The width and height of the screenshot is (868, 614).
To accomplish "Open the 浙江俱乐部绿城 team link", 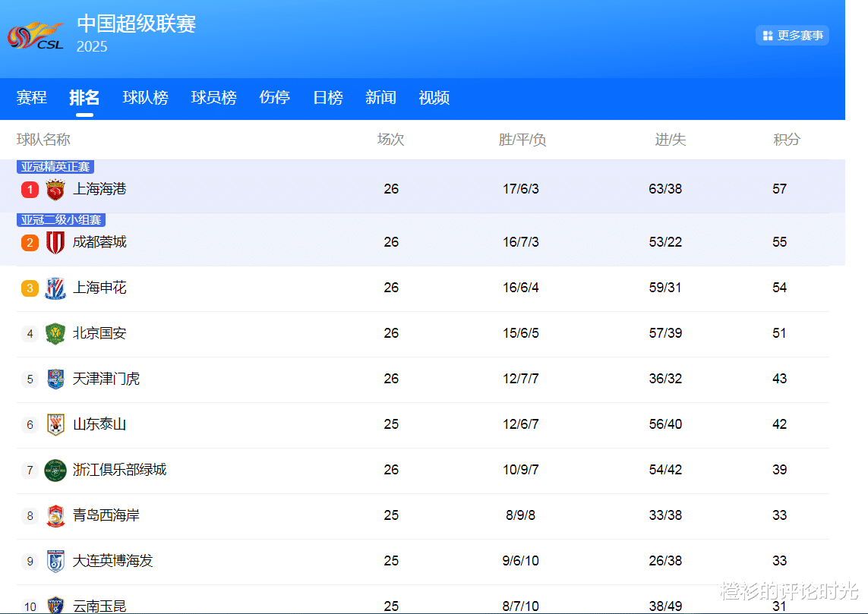I will pos(119,470).
